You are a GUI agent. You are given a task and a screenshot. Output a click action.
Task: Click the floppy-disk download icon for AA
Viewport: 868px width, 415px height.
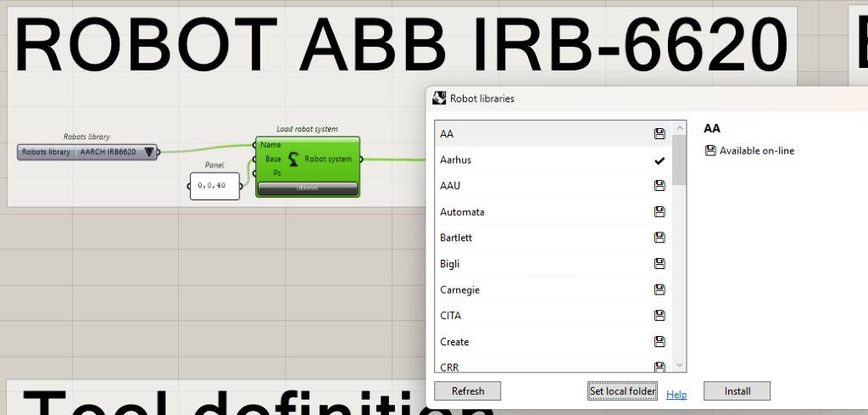pyautogui.click(x=659, y=133)
